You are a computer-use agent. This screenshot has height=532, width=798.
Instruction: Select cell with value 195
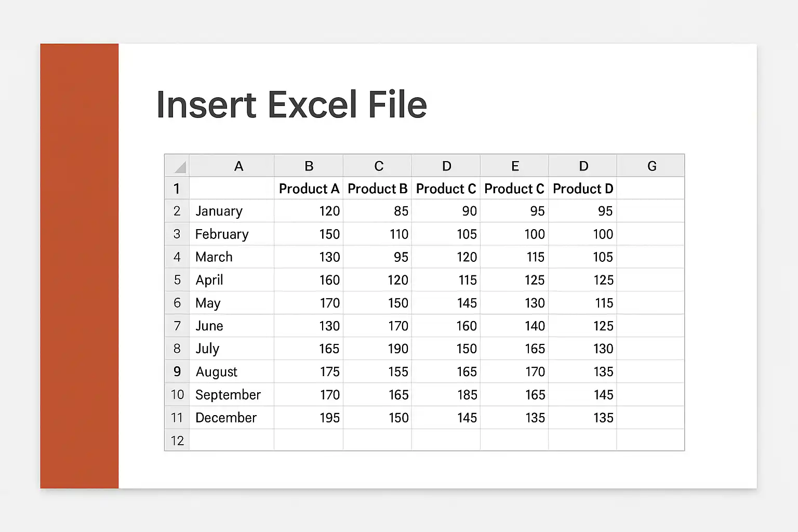309,417
